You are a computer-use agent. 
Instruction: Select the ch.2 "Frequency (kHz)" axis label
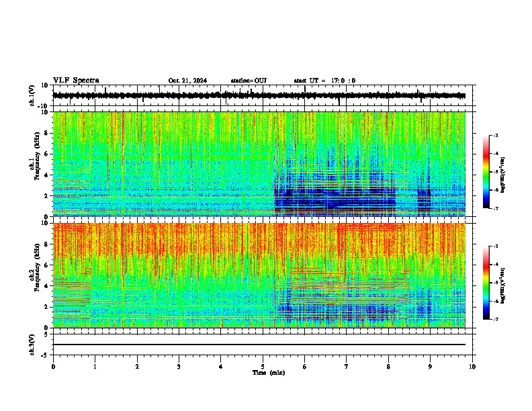click(37, 267)
